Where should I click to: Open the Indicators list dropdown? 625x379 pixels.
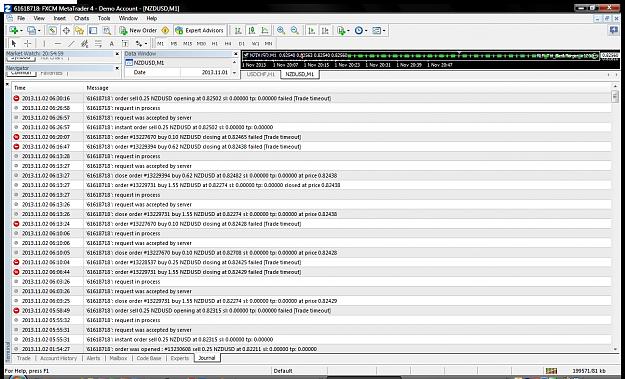[343, 30]
